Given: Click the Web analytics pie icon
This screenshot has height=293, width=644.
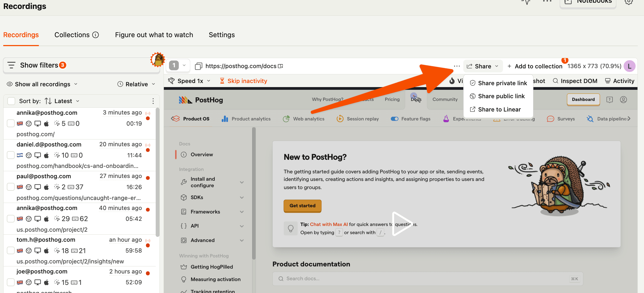Looking at the screenshot, I should (x=286, y=119).
